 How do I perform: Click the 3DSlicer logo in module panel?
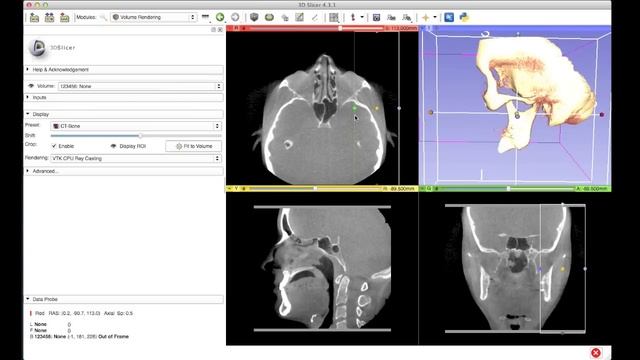pyautogui.click(x=52, y=48)
